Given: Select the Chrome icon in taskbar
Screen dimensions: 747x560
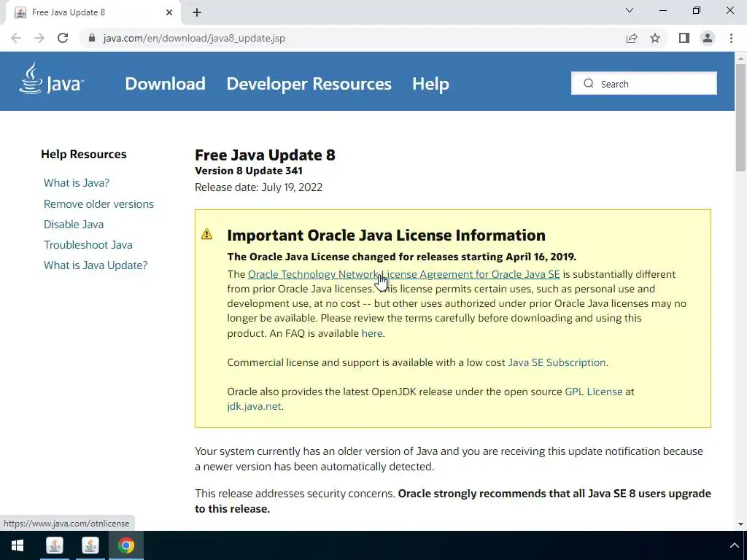Looking at the screenshot, I should 125,545.
